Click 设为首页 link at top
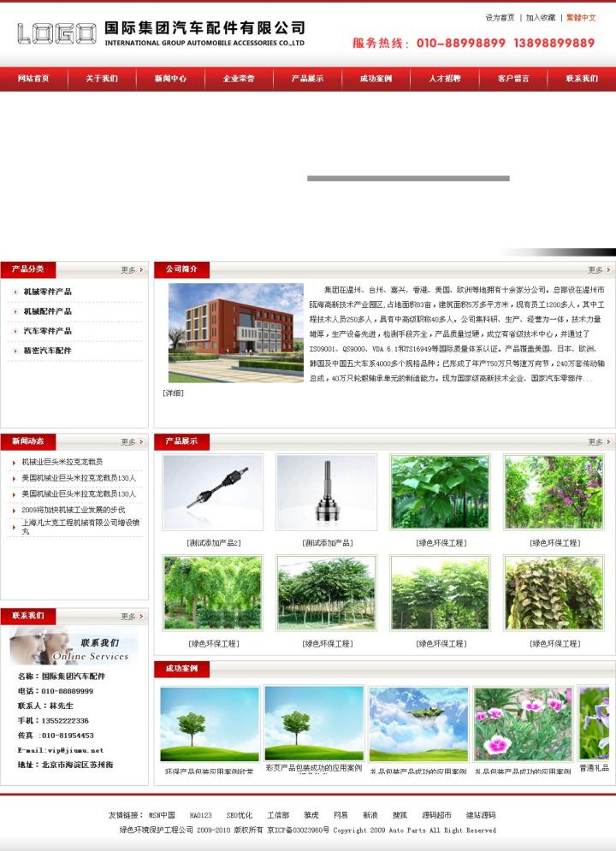616x851 pixels. (500, 17)
